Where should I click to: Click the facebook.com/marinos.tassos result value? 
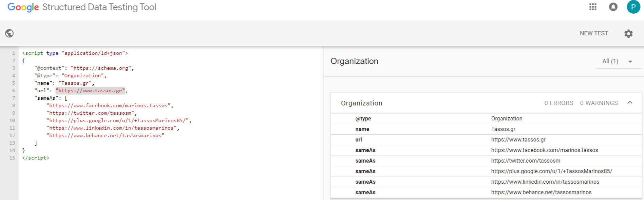tap(545, 150)
